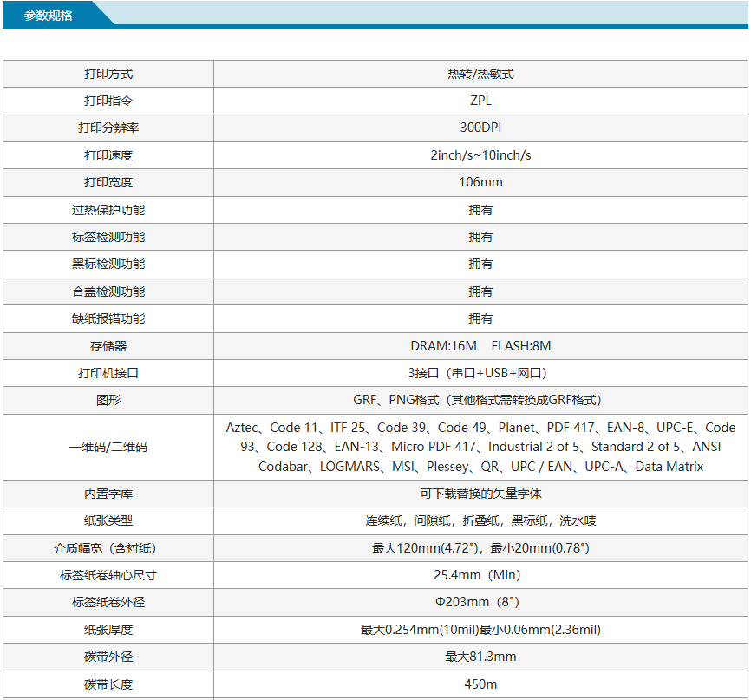Click the barcode list starting with Aztec

click(480, 447)
